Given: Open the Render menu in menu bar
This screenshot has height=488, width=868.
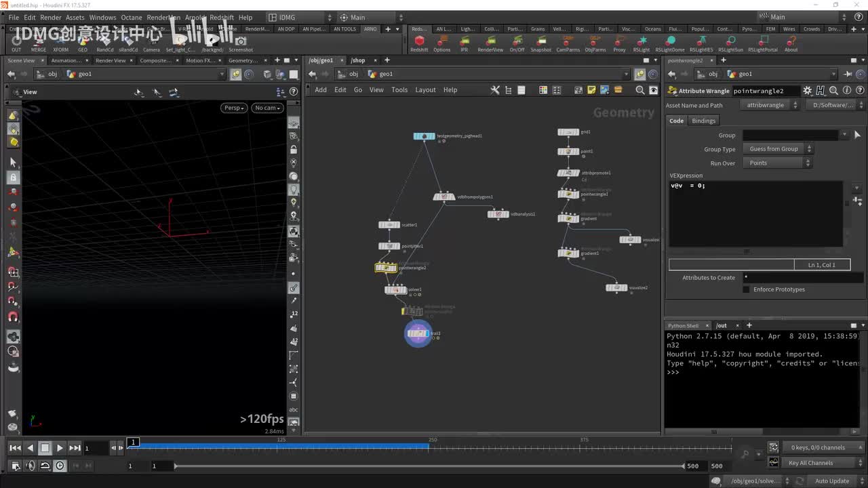Looking at the screenshot, I should [51, 18].
